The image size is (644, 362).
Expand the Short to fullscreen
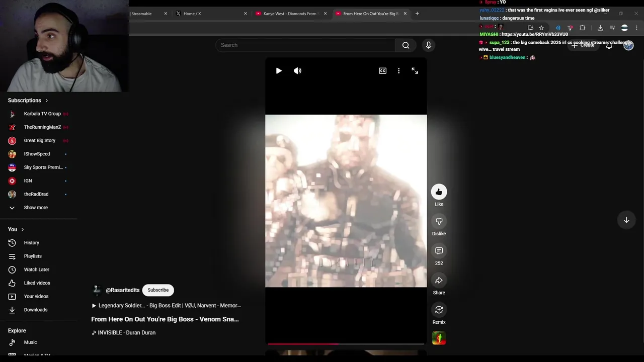pyautogui.click(x=415, y=71)
